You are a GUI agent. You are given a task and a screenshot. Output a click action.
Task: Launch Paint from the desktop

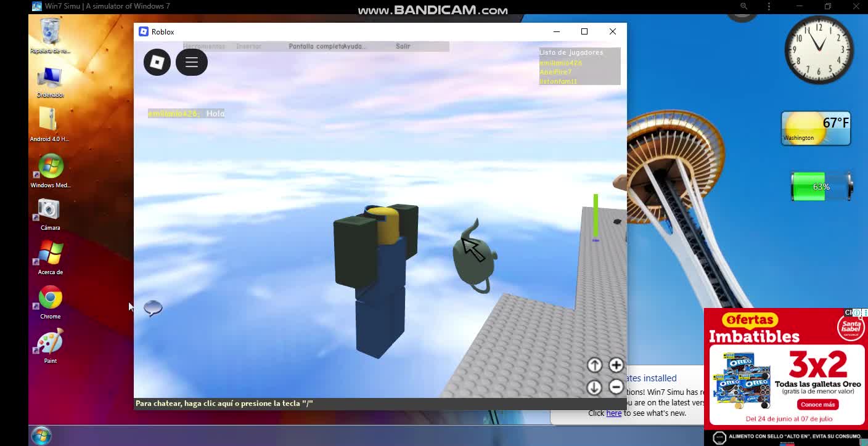click(51, 346)
